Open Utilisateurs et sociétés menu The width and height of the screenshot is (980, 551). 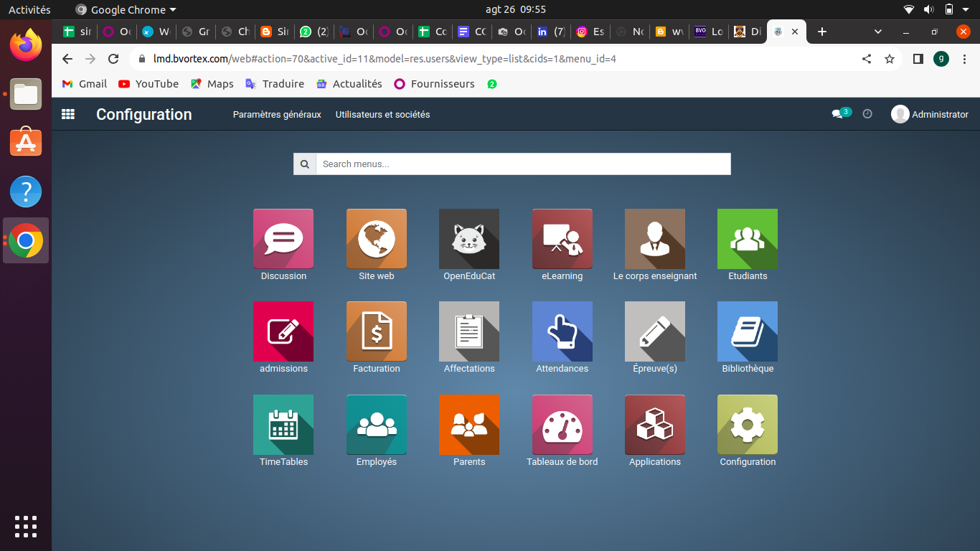point(382,114)
